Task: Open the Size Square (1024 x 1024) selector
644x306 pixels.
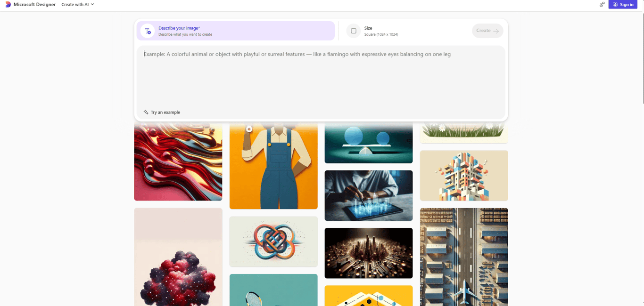Action: 372,31
